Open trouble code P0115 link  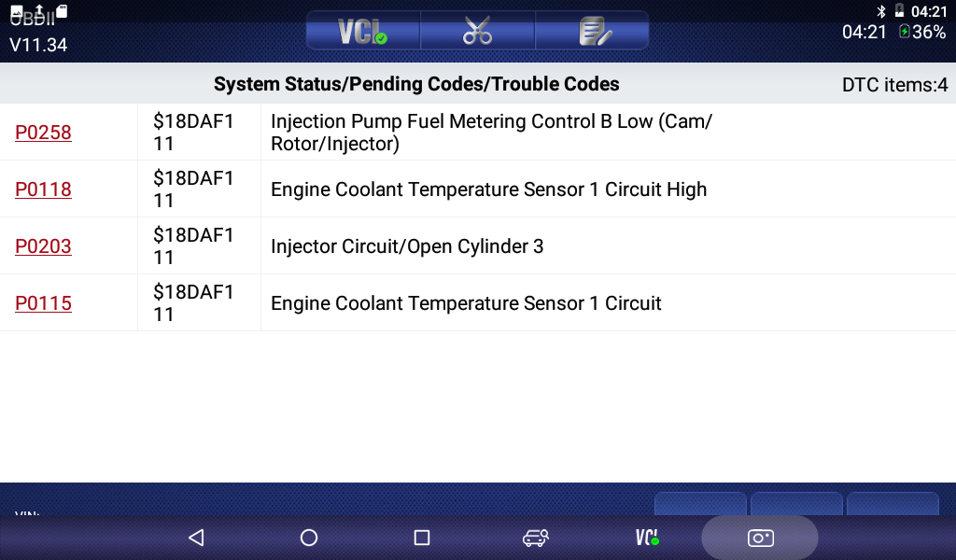tap(43, 303)
